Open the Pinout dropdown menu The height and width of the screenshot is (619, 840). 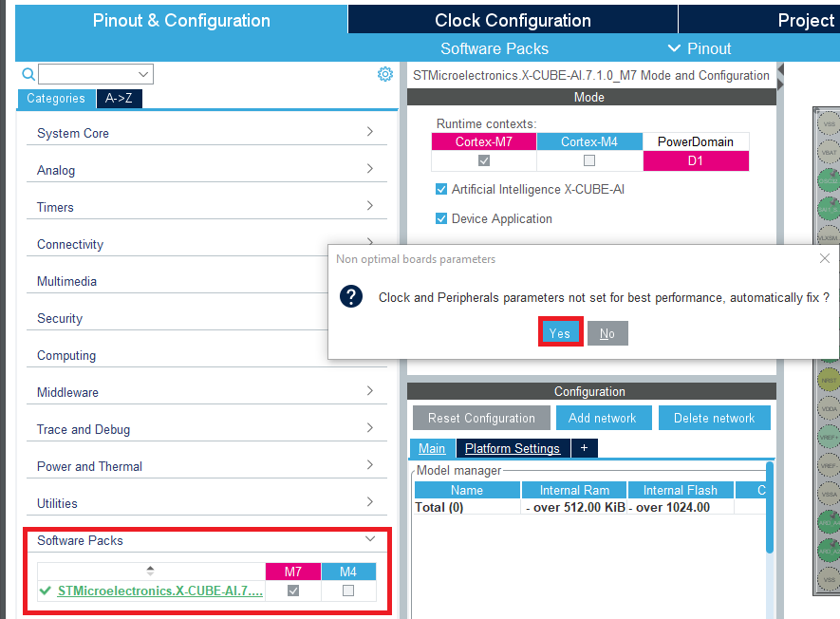[x=700, y=48]
